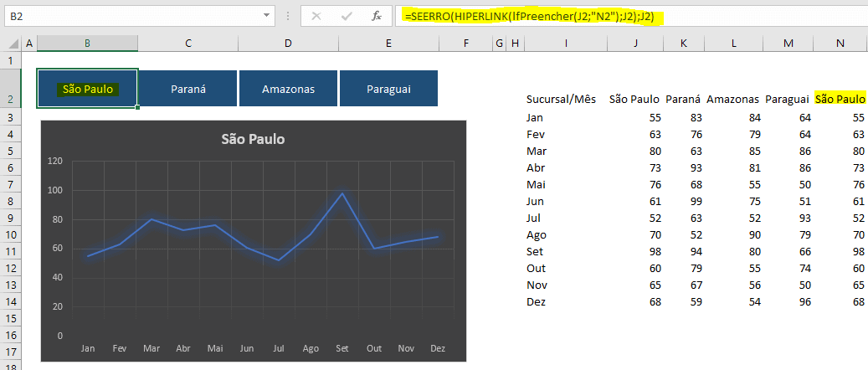Click the Paraguai header in column M
868x370 pixels.
pos(788,99)
